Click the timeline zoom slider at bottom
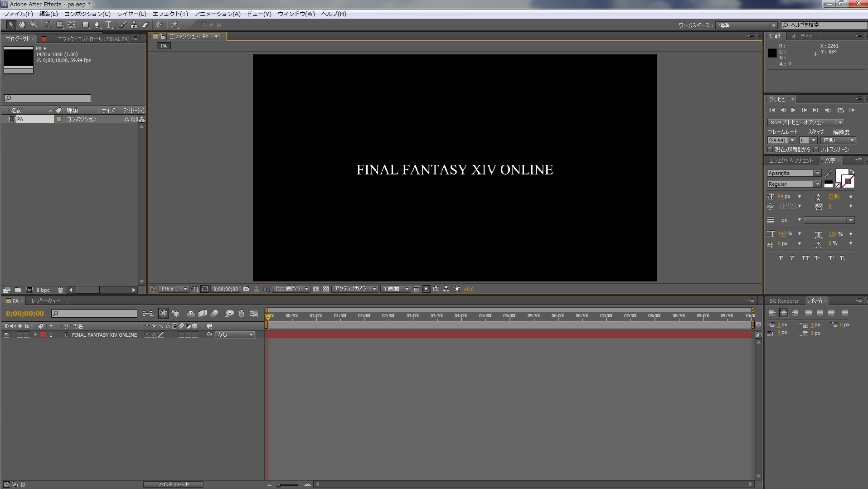 tap(288, 485)
